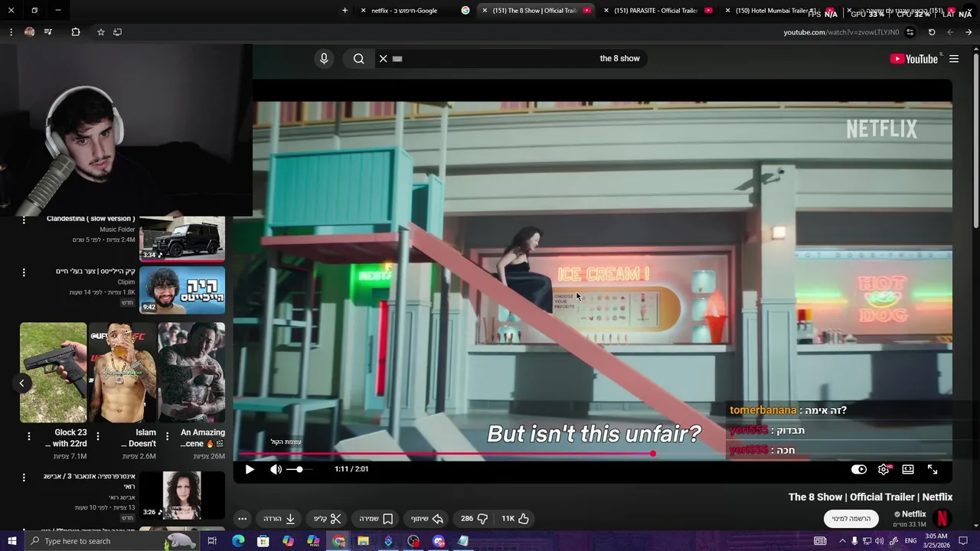Screen dimensions: 980x551
Task: Subscribe to the Netflix channel
Action: (851, 518)
